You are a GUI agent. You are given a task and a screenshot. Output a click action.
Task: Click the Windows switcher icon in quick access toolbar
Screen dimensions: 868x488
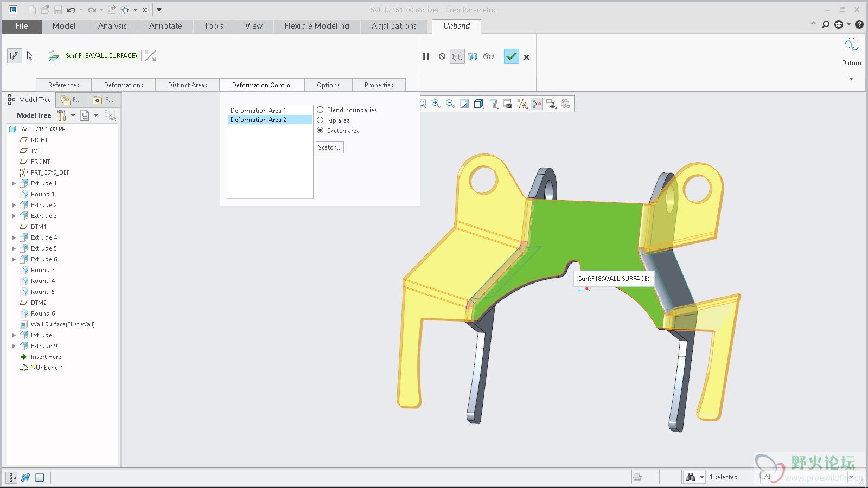tap(125, 10)
